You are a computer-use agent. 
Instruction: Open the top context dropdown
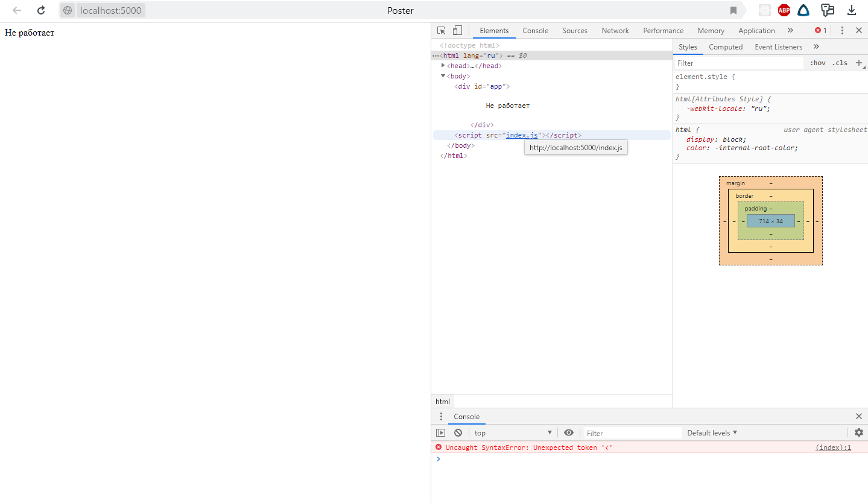pyautogui.click(x=513, y=433)
